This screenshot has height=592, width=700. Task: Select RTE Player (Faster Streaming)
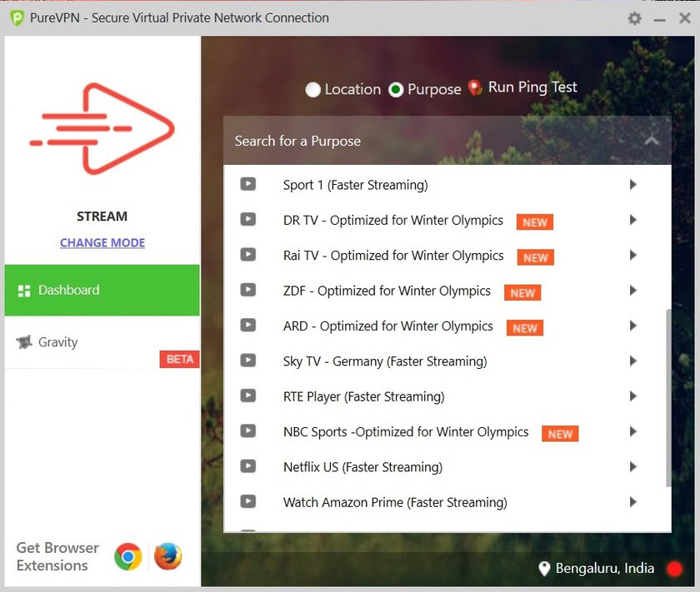click(364, 396)
